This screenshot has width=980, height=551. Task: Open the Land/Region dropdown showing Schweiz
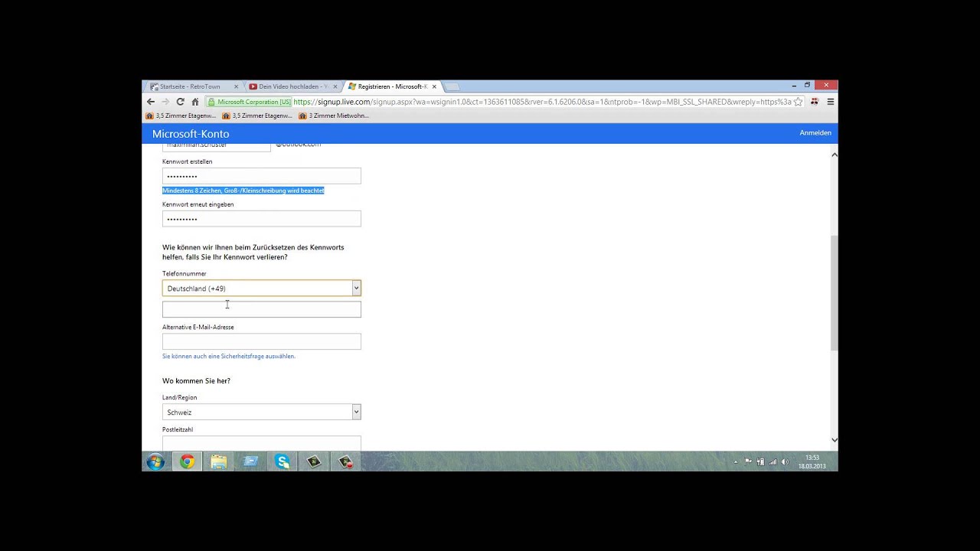pos(262,412)
